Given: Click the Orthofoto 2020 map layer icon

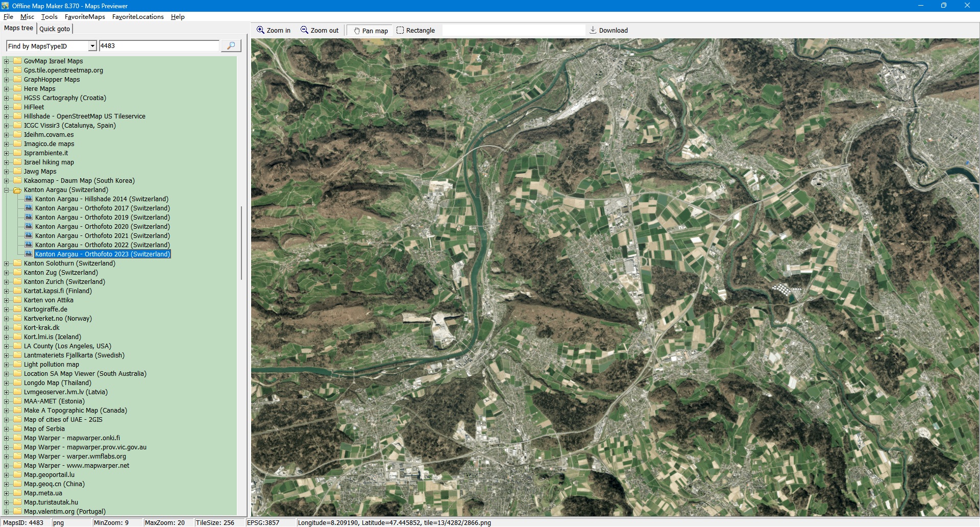Looking at the screenshot, I should point(29,227).
